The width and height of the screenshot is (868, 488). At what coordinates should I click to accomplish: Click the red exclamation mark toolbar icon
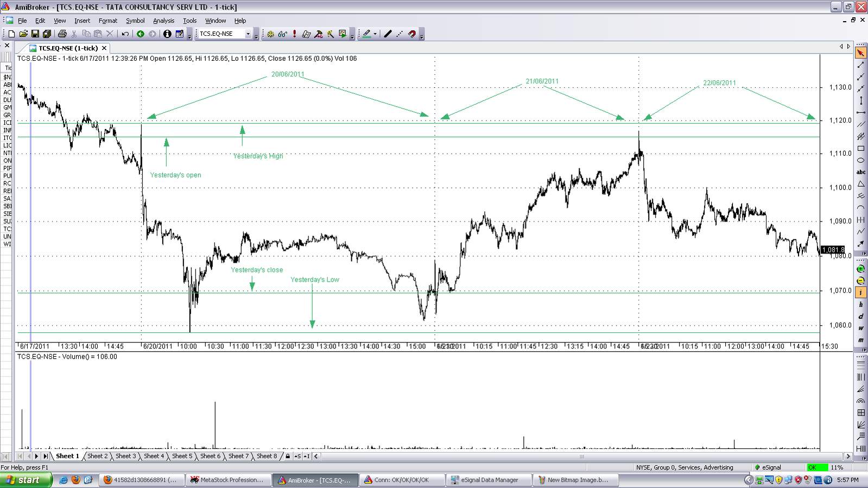pyautogui.click(x=294, y=34)
